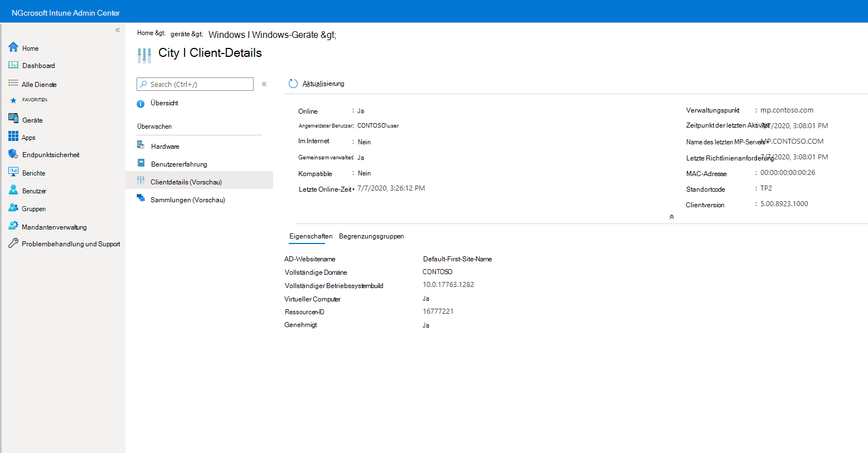The height and width of the screenshot is (453, 868).
Task: Select the Eigenschaften tab
Action: point(311,236)
